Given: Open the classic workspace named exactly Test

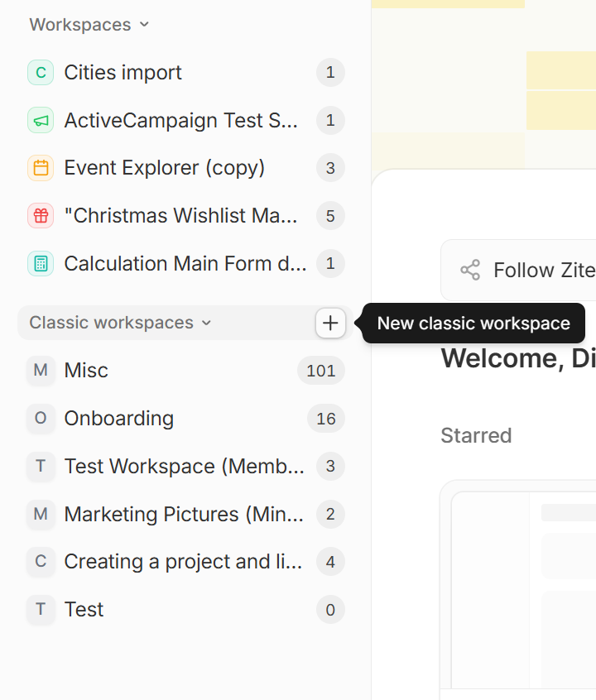Looking at the screenshot, I should pyautogui.click(x=185, y=609).
